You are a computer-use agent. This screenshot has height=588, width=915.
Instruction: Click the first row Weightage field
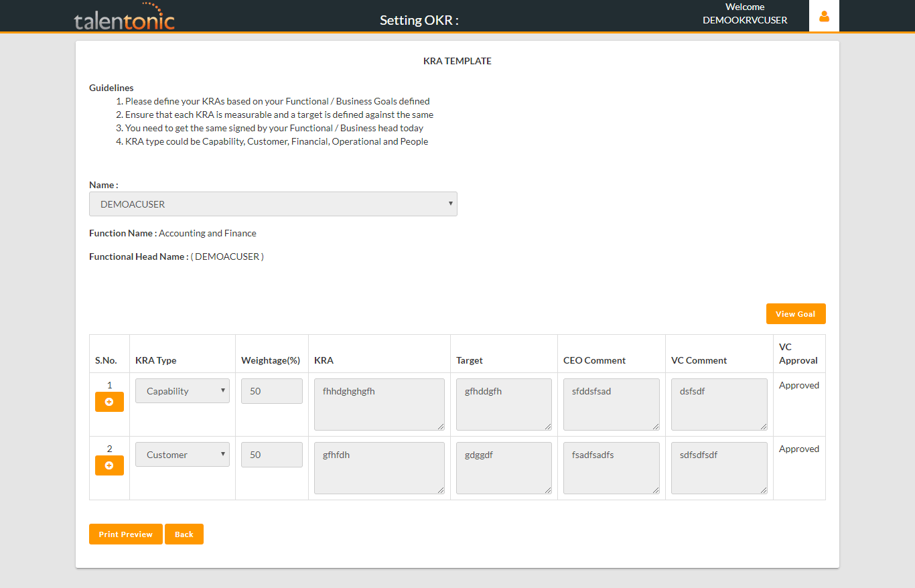pos(272,391)
